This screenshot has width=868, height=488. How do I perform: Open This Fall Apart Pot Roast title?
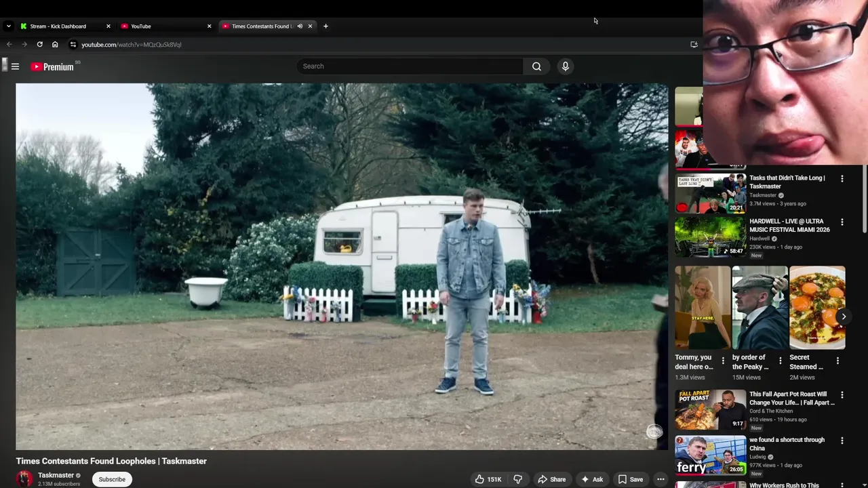pos(792,398)
